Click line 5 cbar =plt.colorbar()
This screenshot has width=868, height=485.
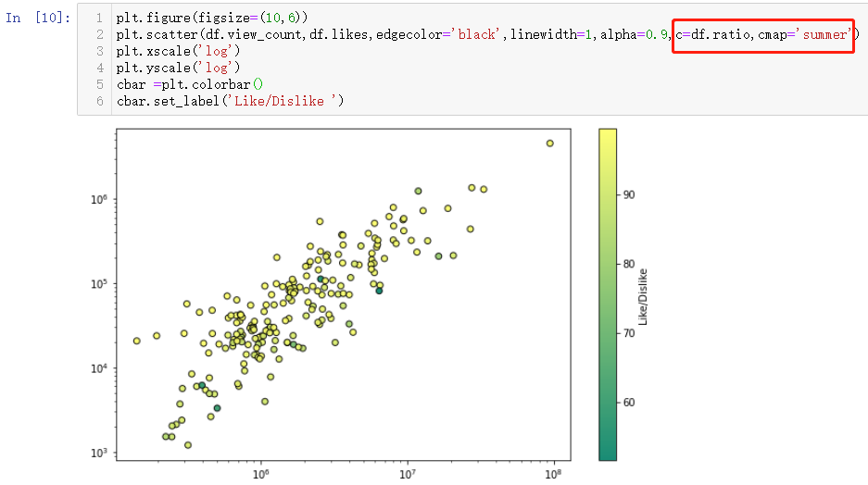pos(190,84)
